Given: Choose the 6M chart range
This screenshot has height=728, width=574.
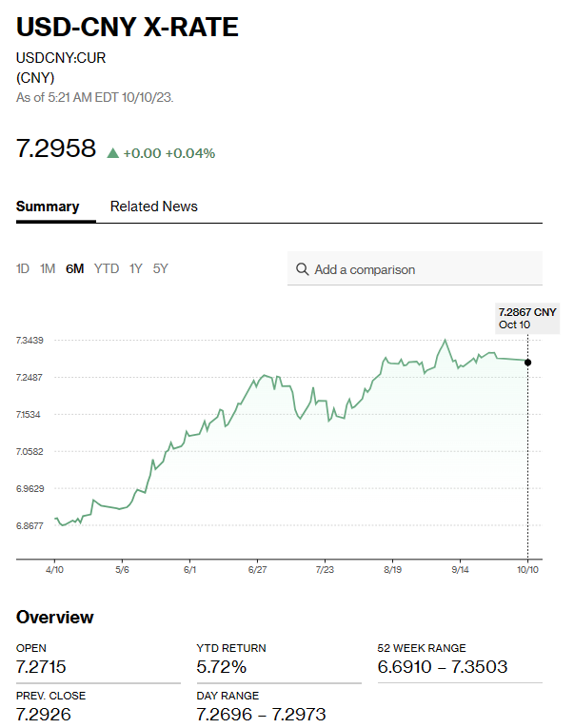Looking at the screenshot, I should point(74,268).
